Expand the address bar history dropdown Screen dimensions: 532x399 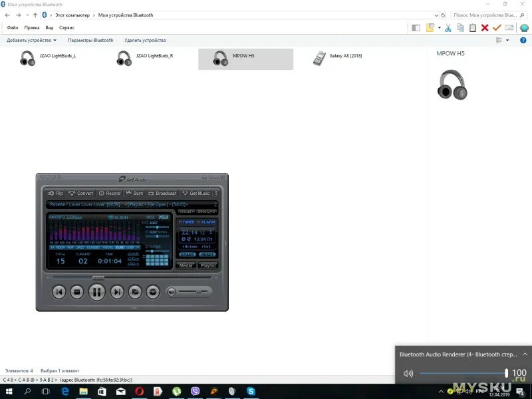(436, 15)
